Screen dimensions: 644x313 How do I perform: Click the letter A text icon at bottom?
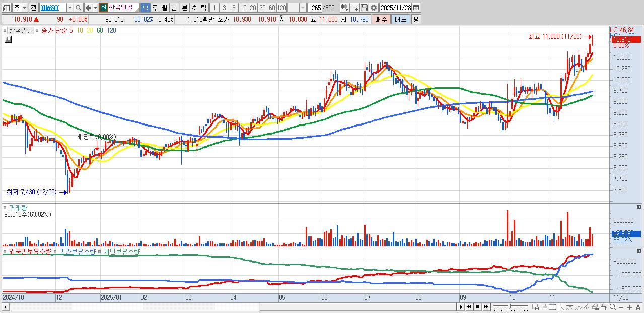tap(638, 307)
